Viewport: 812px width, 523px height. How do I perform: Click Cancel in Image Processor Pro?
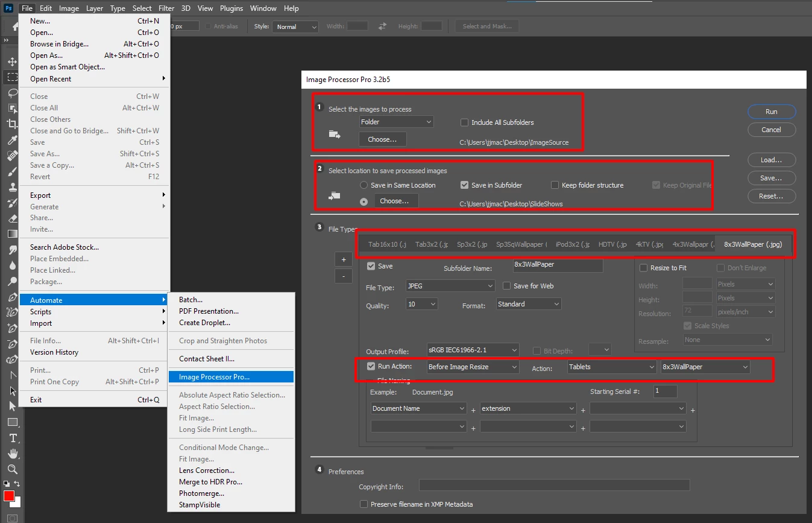tap(772, 130)
